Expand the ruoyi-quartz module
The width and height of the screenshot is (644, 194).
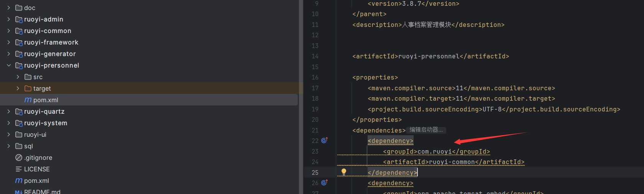pos(8,111)
